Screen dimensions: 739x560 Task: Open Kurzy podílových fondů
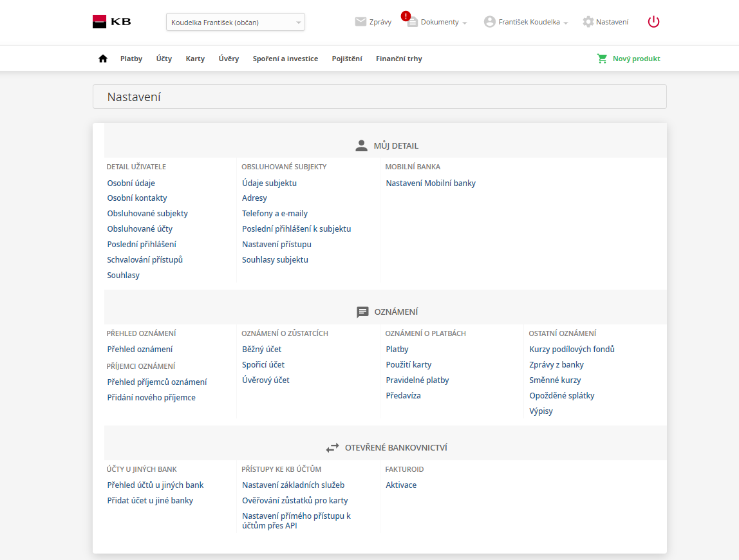tap(572, 350)
